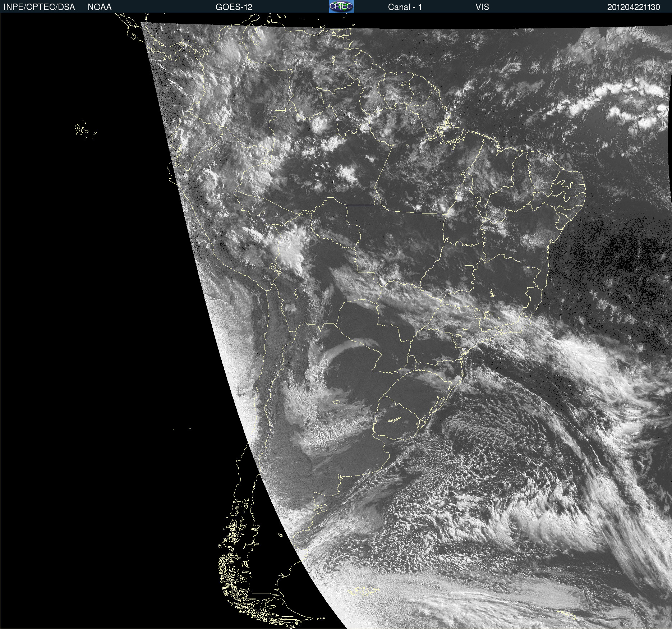Image resolution: width=672 pixels, height=629 pixels.
Task: Click the 201204221130 timestamp
Action: [x=634, y=7]
